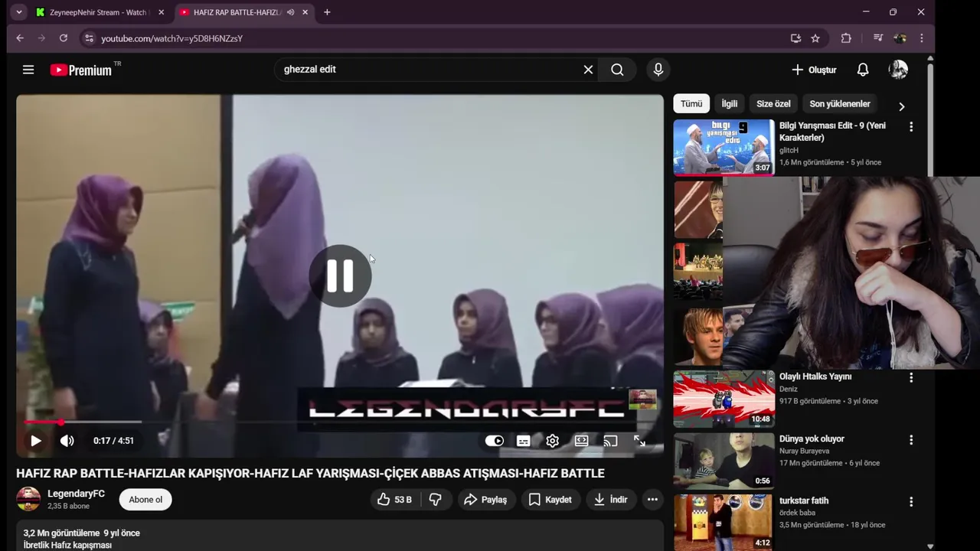Viewport: 980px width, 551px height.
Task: Open the account avatar menu
Action: point(898,70)
